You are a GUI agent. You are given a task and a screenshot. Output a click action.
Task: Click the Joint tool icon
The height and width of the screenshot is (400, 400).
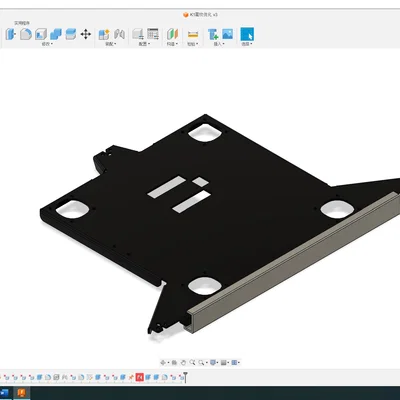[119, 34]
